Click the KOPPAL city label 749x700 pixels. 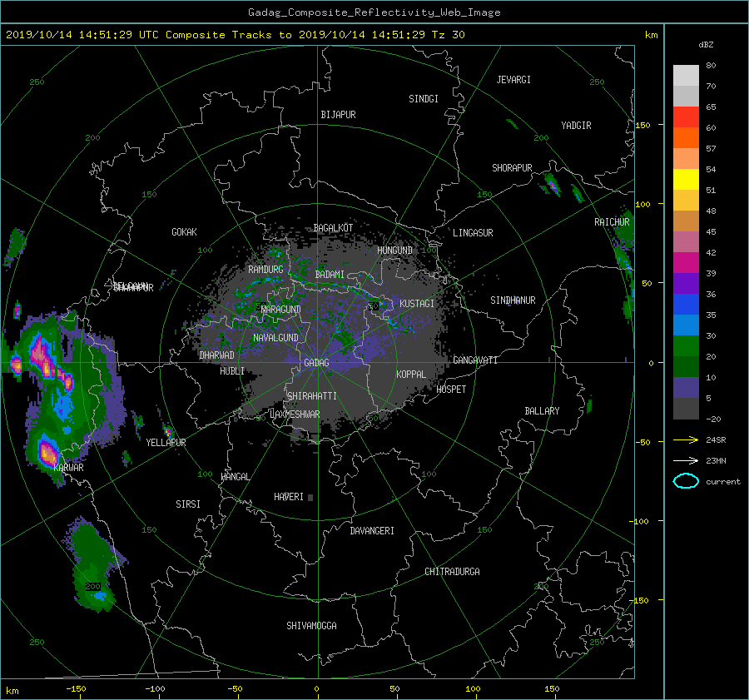coord(411,375)
